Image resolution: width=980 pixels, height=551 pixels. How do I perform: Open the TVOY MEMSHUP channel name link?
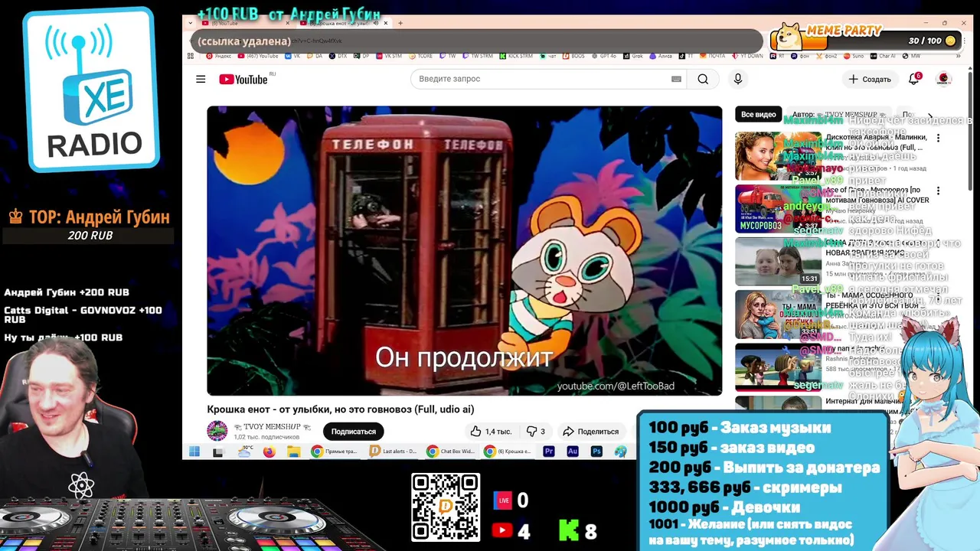point(272,426)
